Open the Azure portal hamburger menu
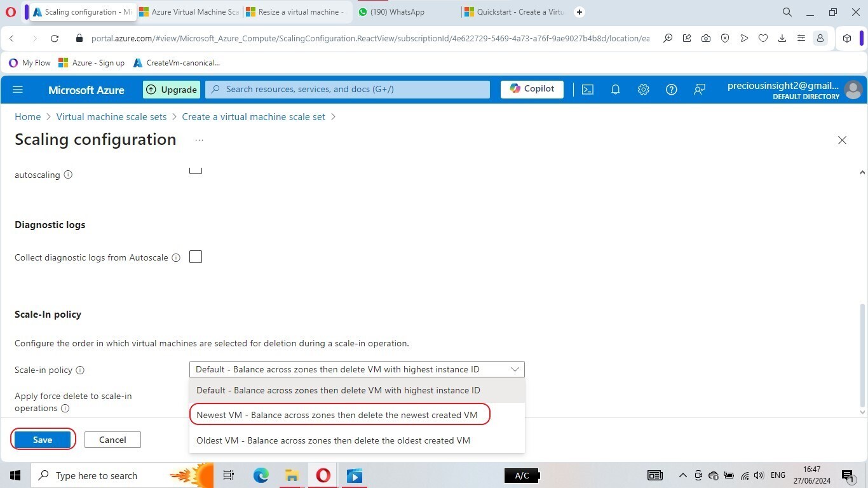 click(x=18, y=90)
